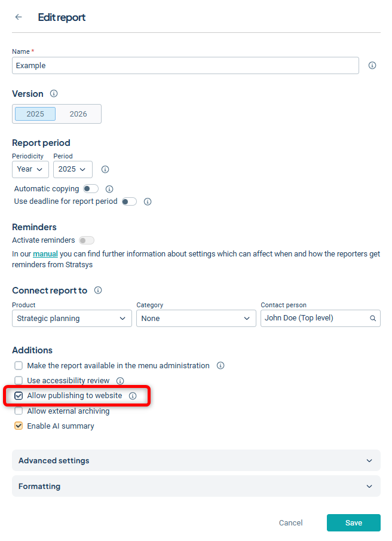The image size is (392, 541).
Task: Expand the Advanced settings section
Action: tap(196, 461)
